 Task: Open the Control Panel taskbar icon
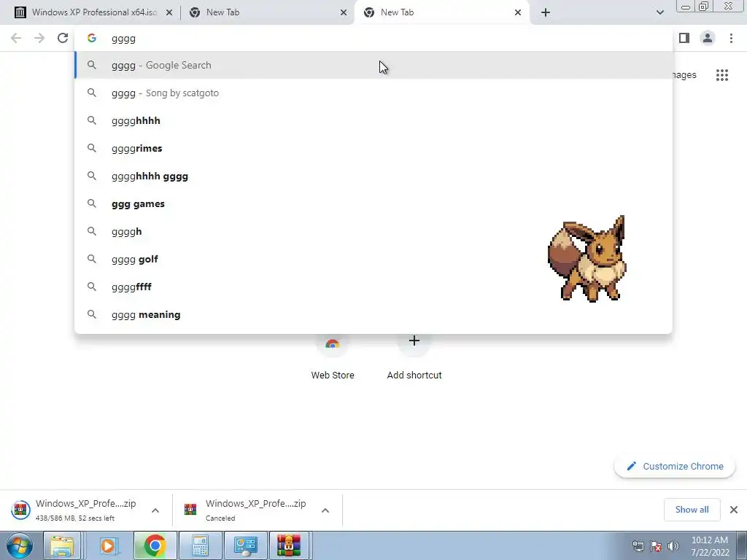(245, 545)
